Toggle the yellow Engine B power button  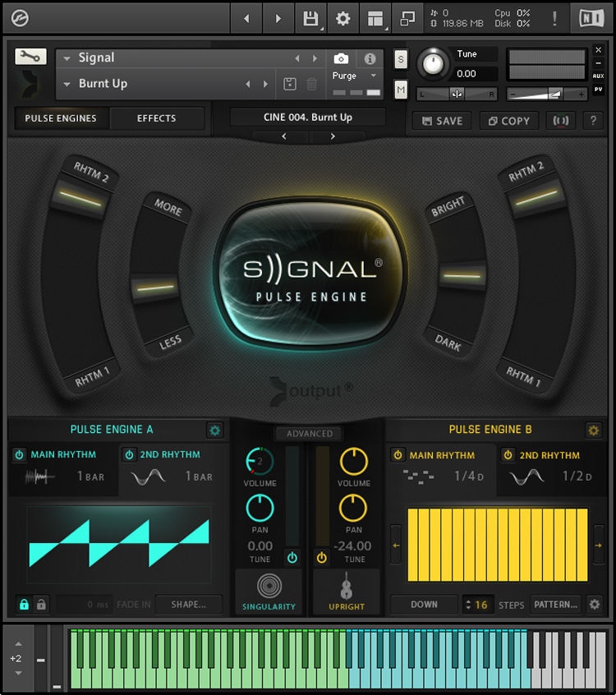pos(322,558)
